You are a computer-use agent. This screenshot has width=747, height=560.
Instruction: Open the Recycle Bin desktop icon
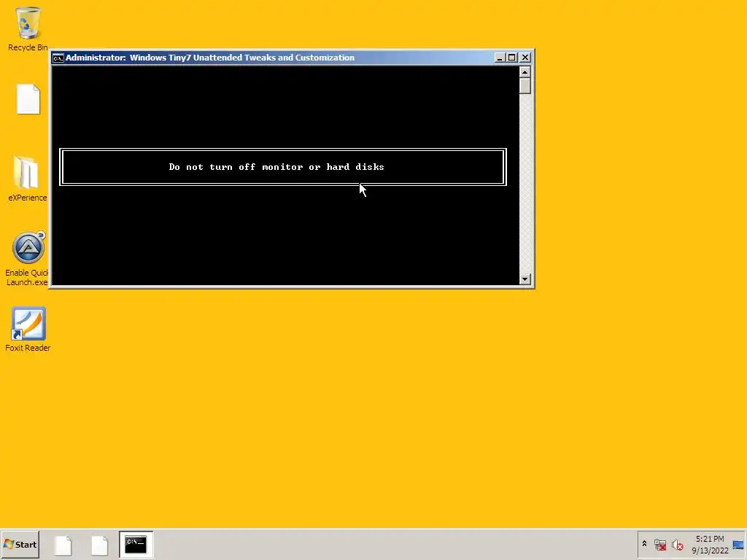(x=28, y=28)
